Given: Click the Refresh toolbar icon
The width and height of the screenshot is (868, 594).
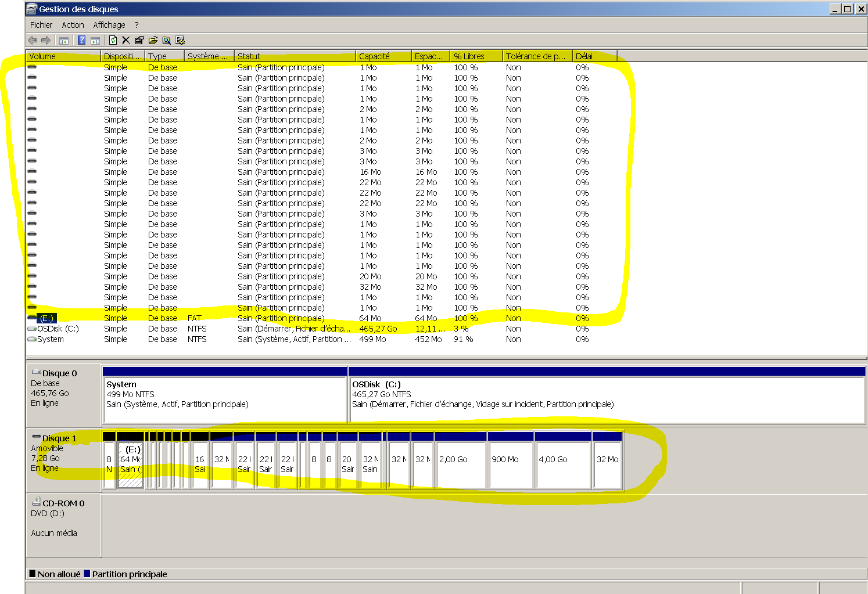Looking at the screenshot, I should tap(113, 40).
